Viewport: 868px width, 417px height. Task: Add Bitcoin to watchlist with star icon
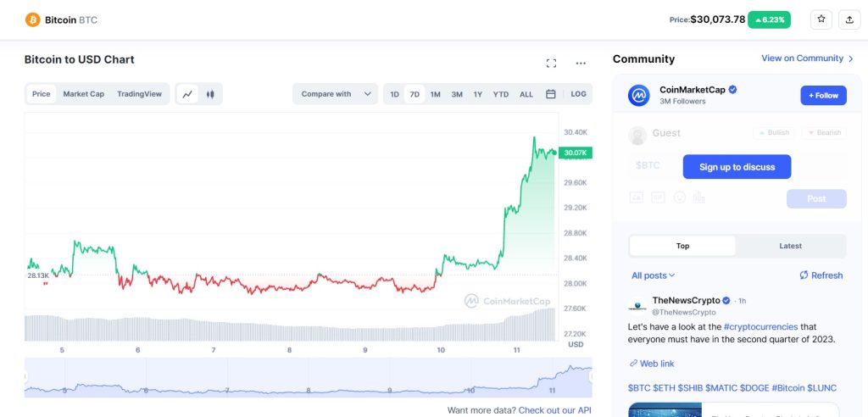(x=821, y=19)
